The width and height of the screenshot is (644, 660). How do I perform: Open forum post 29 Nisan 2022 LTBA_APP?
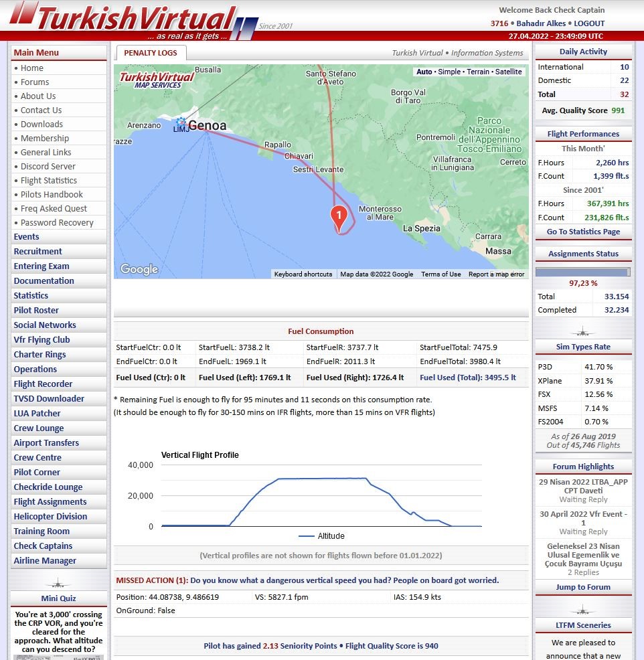point(583,486)
